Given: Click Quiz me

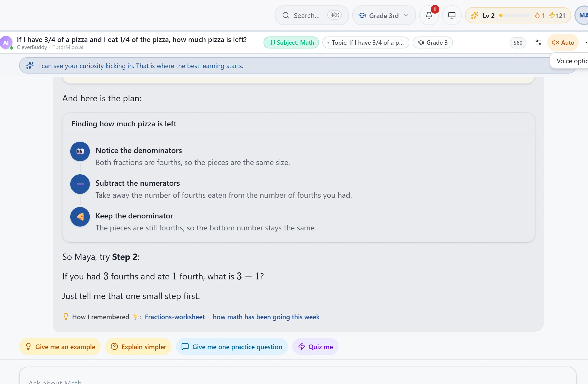Looking at the screenshot, I should pos(316,347).
